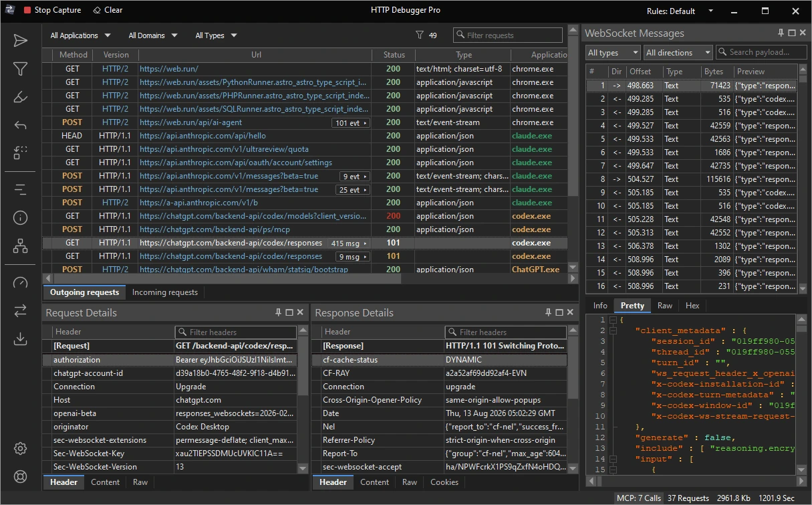
Task: Click the paper plane send icon in sidebar
Action: 20,41
